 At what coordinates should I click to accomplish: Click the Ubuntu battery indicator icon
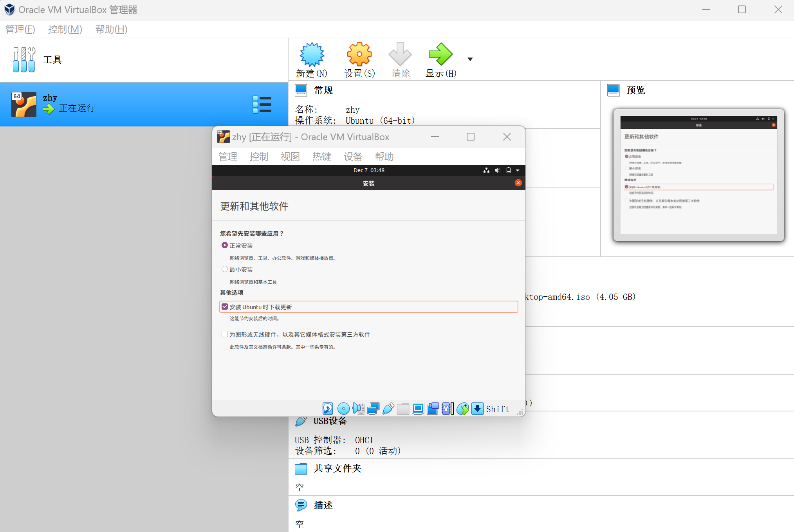[509, 170]
